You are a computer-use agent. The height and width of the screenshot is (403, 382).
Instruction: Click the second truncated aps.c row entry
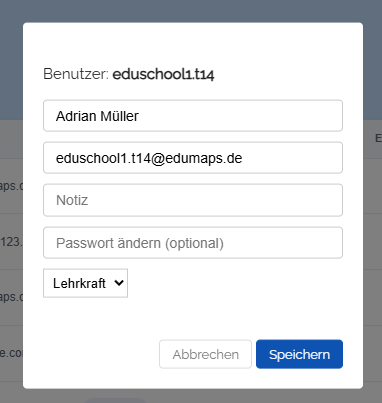[11, 297]
